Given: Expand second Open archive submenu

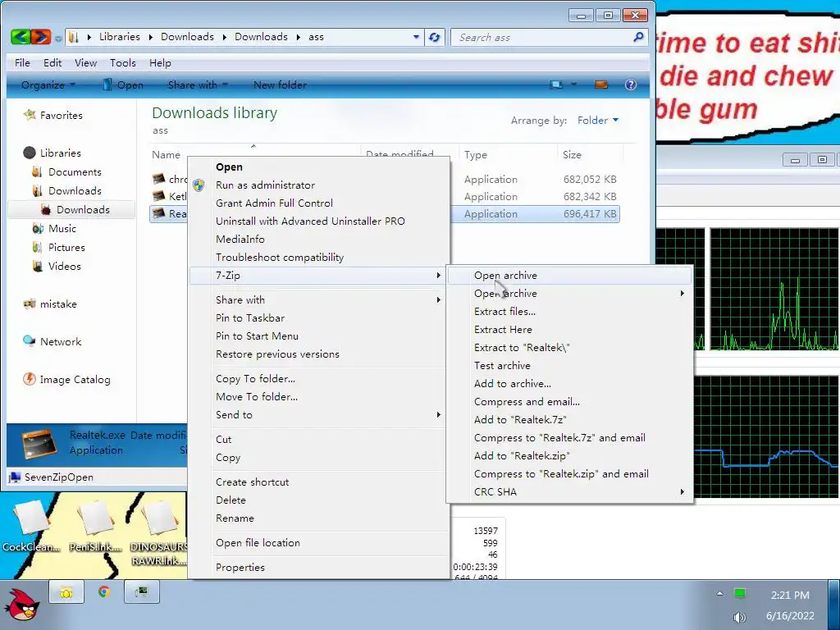Looking at the screenshot, I should (x=682, y=294).
